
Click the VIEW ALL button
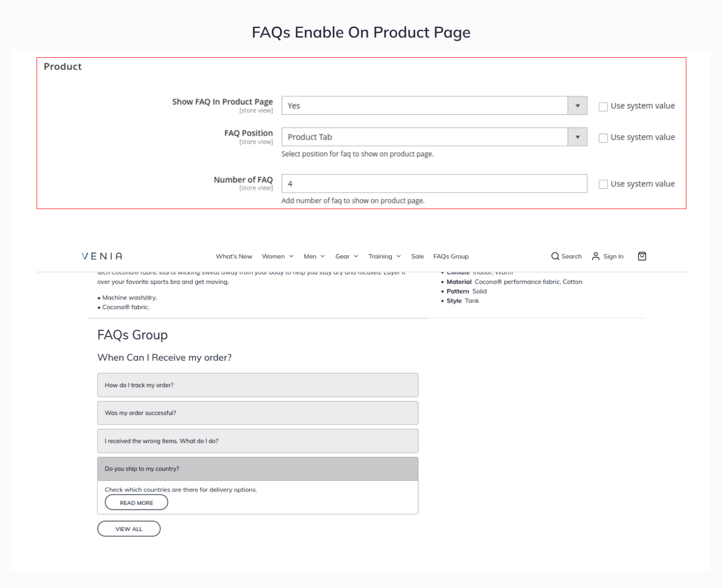(x=129, y=529)
